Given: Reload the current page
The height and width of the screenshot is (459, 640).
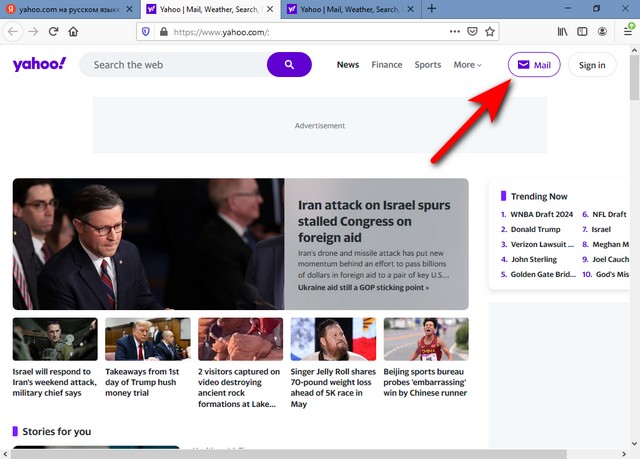Looking at the screenshot, I should (53, 31).
